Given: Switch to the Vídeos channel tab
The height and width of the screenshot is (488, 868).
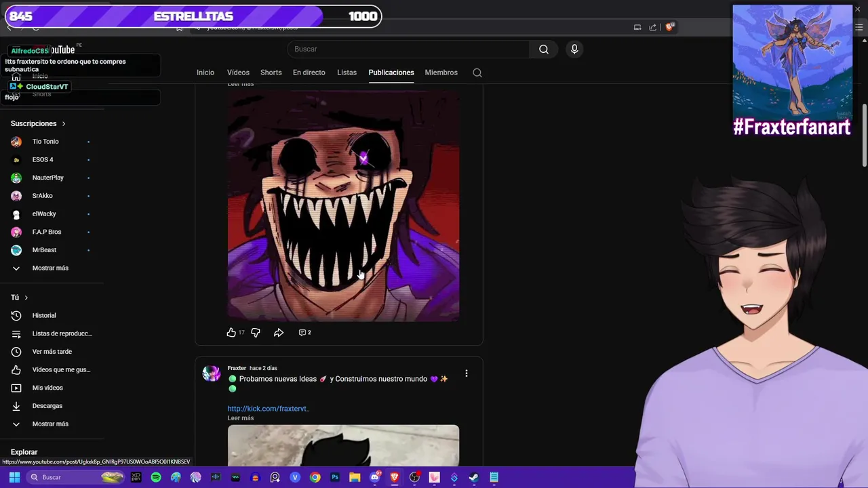Looking at the screenshot, I should [x=238, y=73].
